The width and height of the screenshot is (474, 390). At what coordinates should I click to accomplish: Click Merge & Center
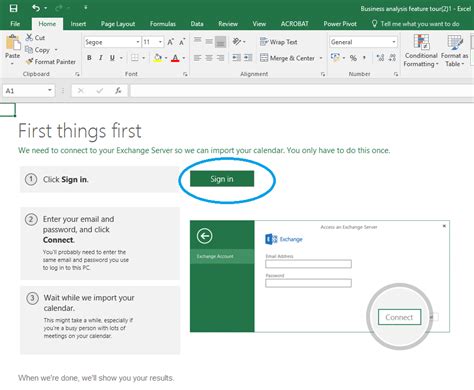(x=287, y=58)
